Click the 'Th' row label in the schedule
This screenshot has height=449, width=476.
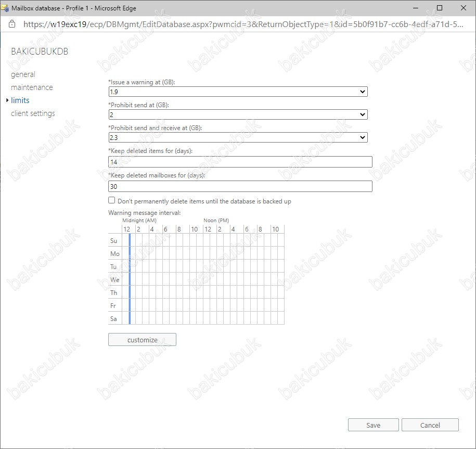114,293
